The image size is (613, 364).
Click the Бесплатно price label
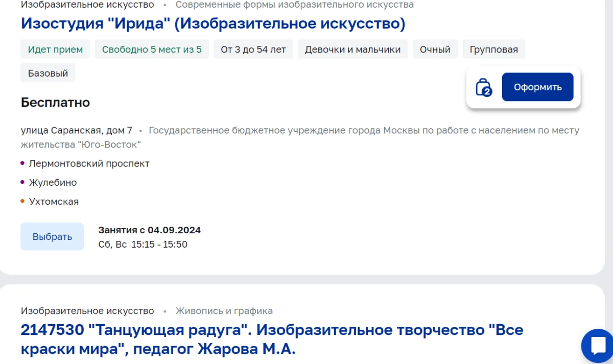point(55,103)
